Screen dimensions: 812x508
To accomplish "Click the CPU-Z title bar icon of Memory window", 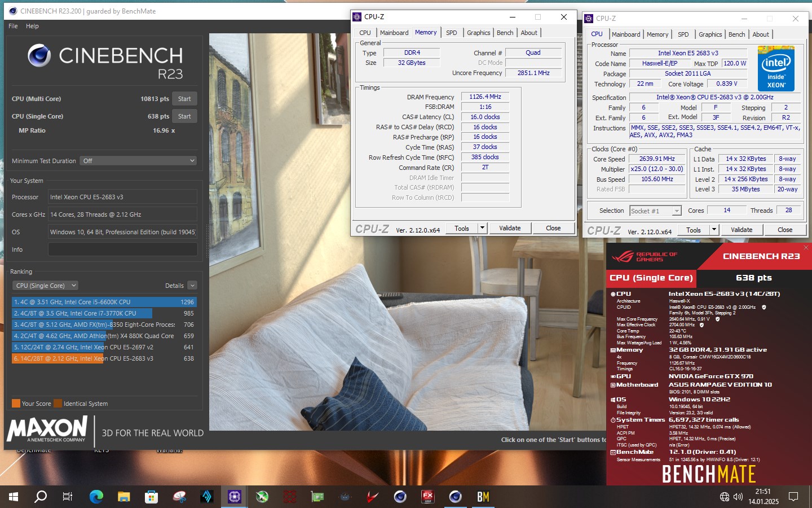I will point(357,17).
